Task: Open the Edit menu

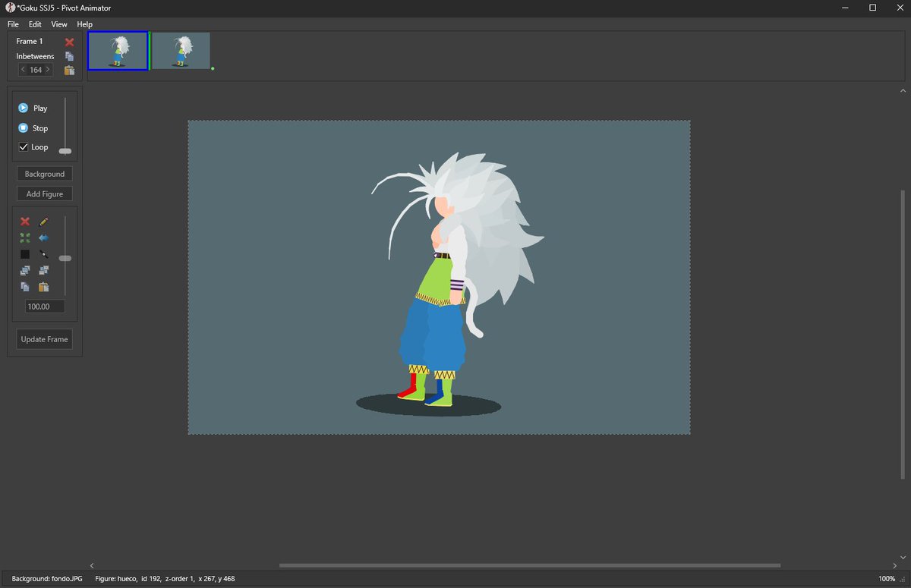Action: [x=35, y=24]
